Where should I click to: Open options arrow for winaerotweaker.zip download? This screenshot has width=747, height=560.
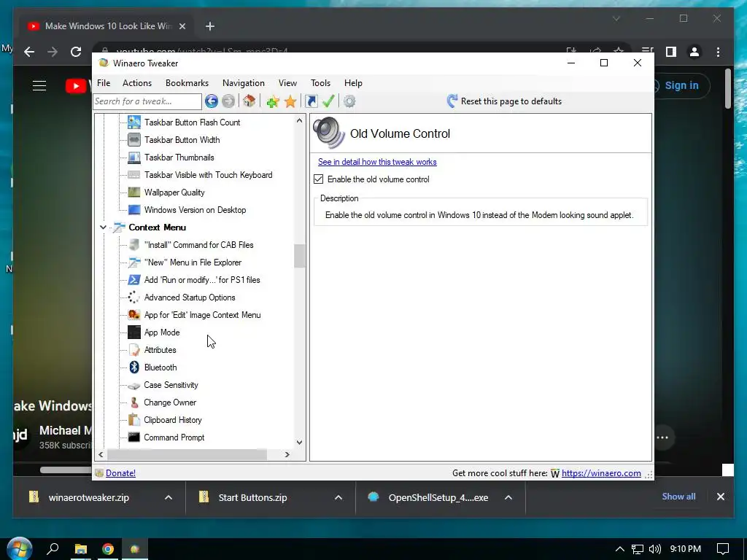coord(169,497)
